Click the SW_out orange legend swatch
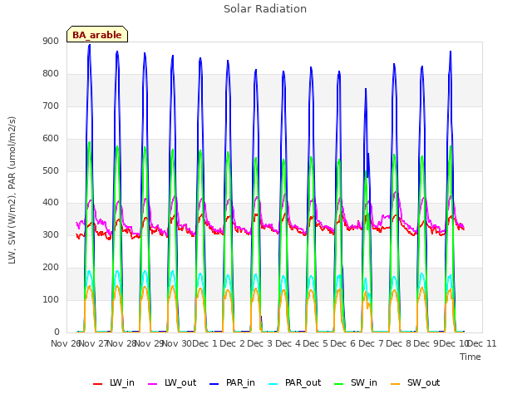The width and height of the screenshot is (532, 399). (396, 384)
